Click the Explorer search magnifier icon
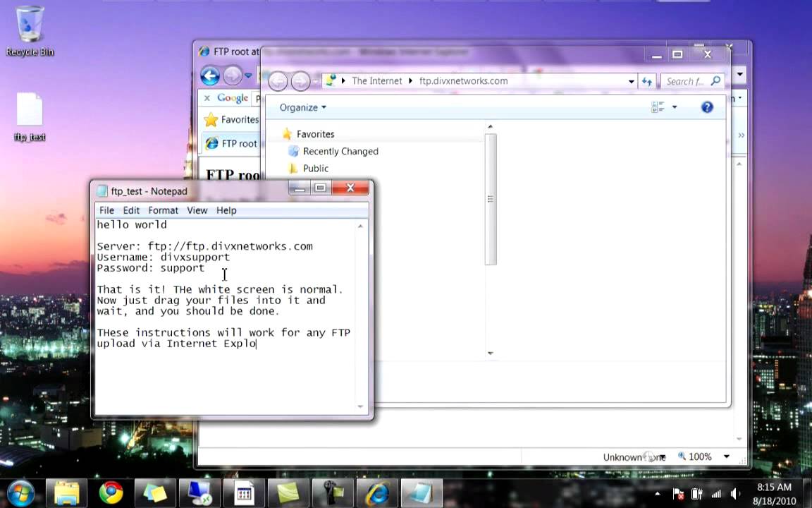 pos(716,81)
